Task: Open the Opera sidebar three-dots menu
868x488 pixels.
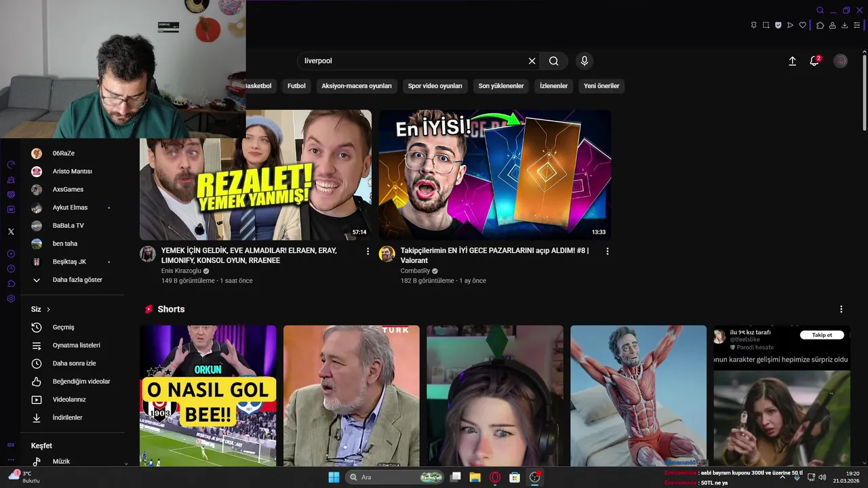Action: [x=11, y=460]
